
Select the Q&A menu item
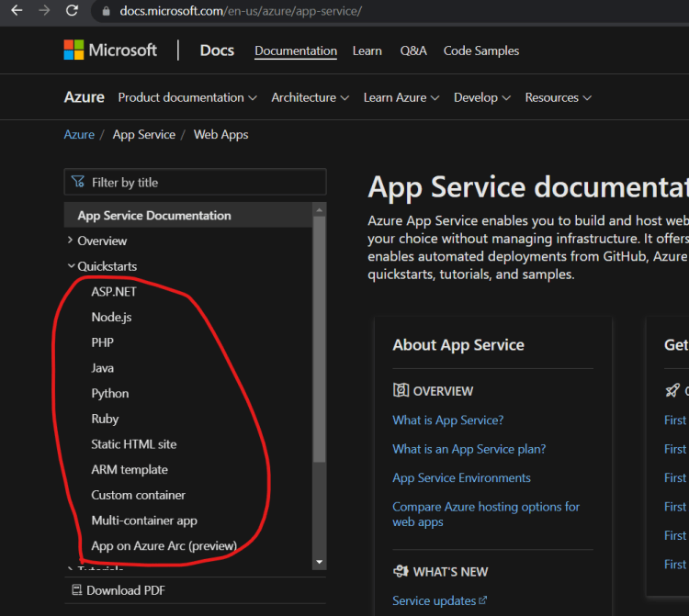pos(413,50)
